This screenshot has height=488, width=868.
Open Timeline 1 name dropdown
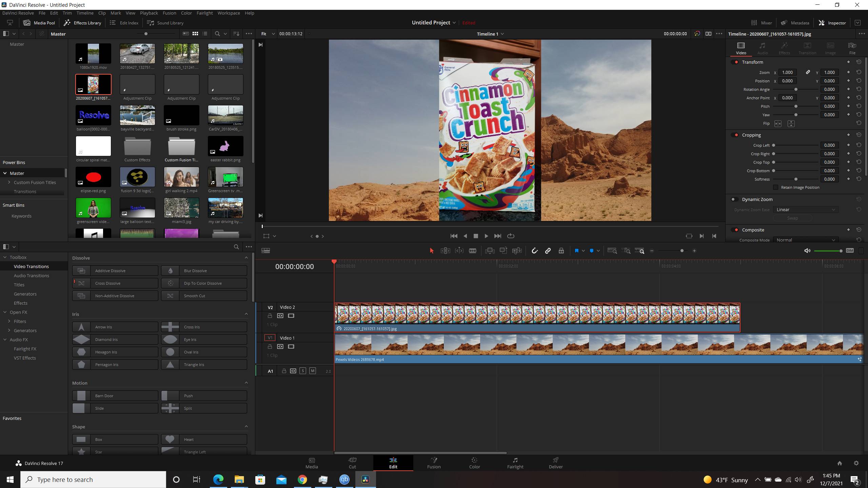[x=490, y=34]
